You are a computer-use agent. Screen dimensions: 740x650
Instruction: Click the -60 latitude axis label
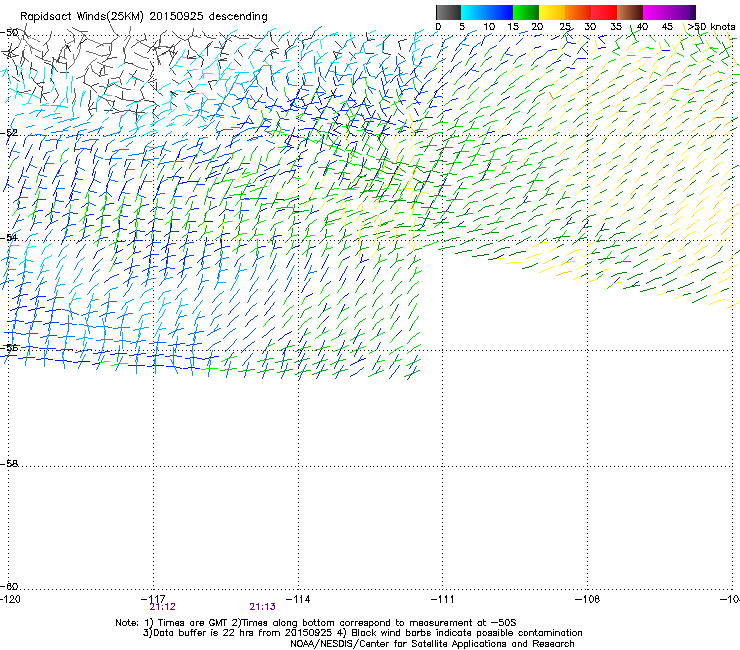point(10,586)
